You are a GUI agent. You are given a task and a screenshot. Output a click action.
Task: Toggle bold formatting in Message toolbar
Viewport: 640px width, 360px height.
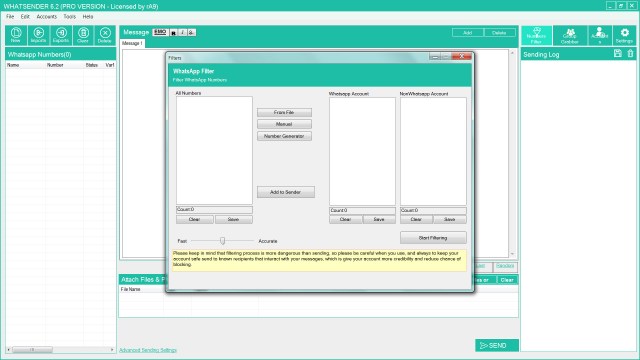click(173, 33)
